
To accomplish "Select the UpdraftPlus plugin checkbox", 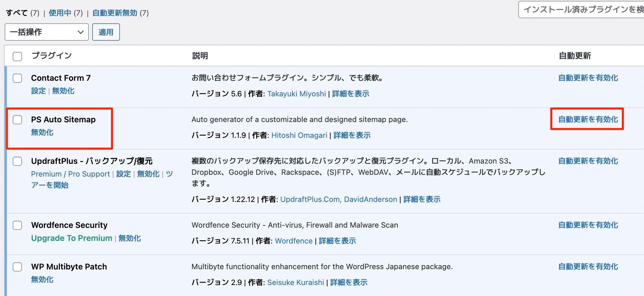I will coord(17,161).
